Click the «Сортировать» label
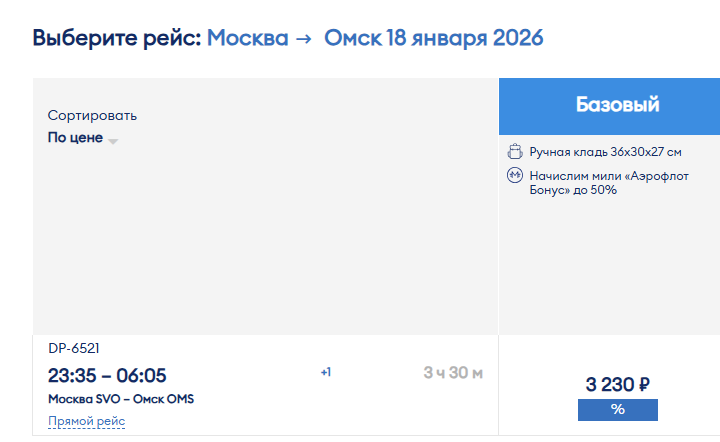The width and height of the screenshot is (720, 442). pos(92,115)
